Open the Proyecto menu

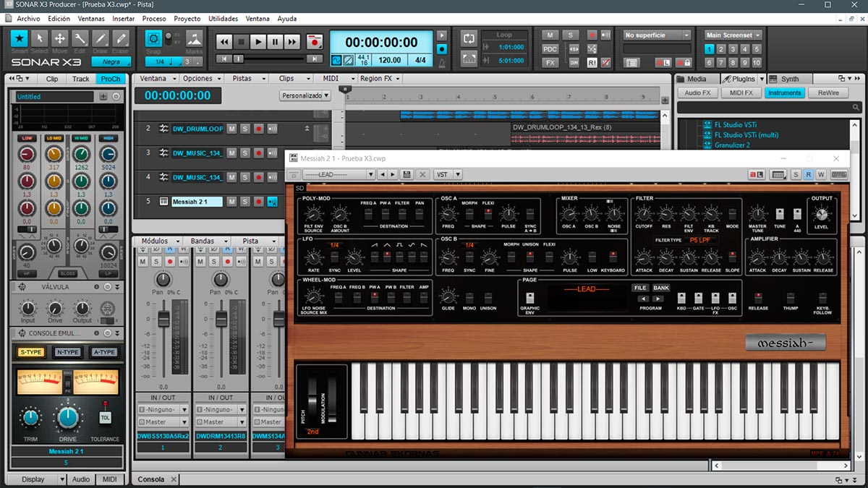187,19
